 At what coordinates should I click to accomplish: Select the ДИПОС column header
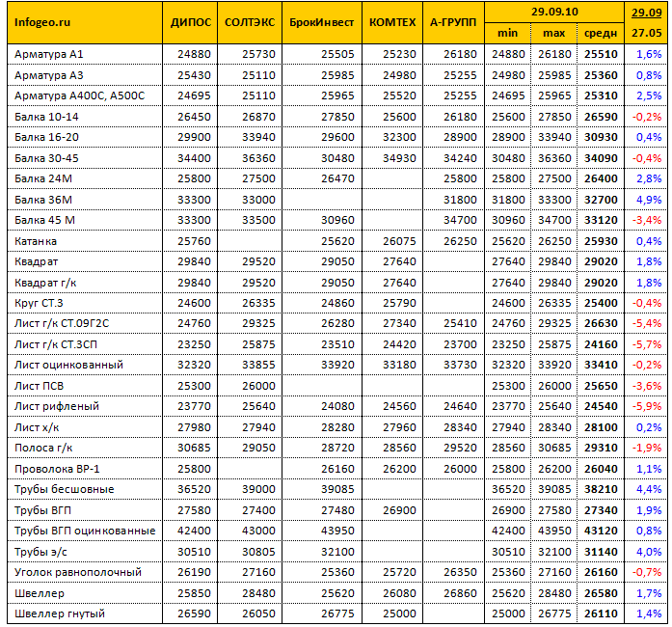[190, 22]
